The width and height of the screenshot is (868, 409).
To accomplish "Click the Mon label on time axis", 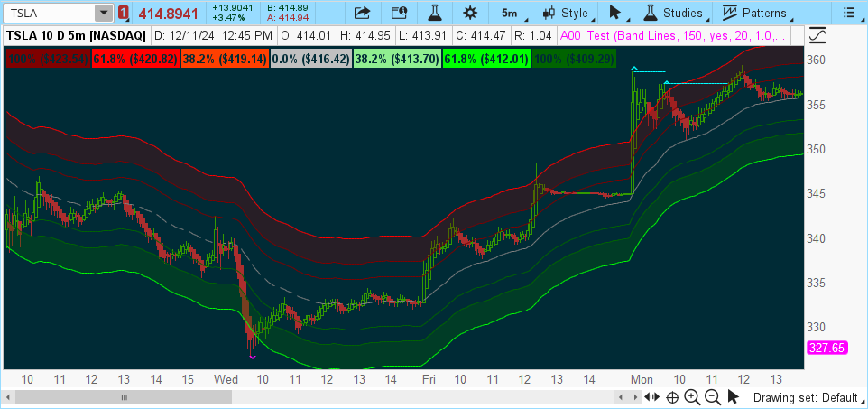I will 642,379.
